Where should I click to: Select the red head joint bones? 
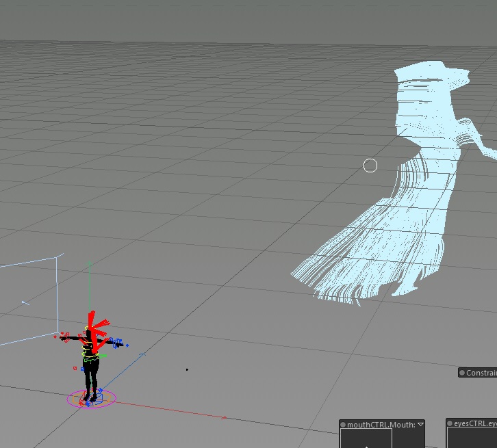93,324
